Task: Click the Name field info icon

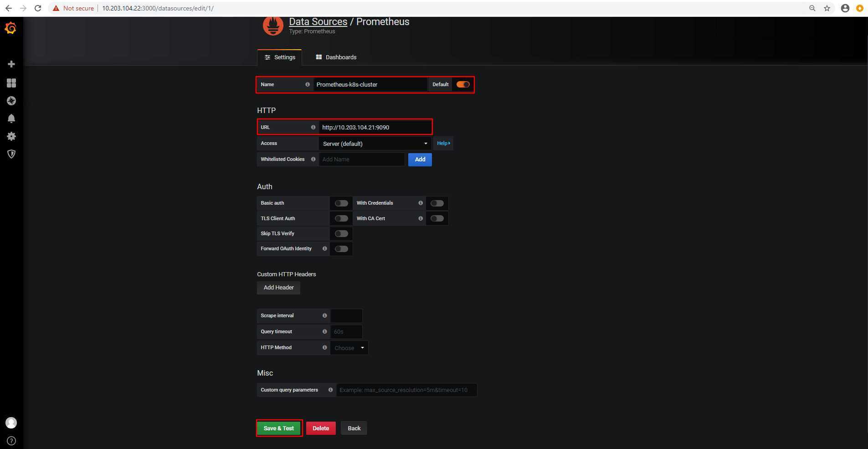Action: click(308, 84)
